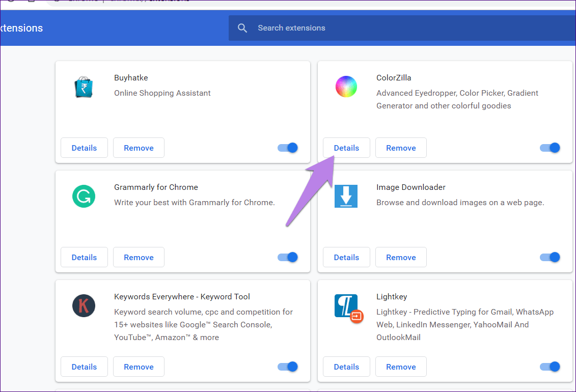
Task: Click 'Advanced Eyedropper, Color Picker' description
Action: pyautogui.click(x=457, y=99)
